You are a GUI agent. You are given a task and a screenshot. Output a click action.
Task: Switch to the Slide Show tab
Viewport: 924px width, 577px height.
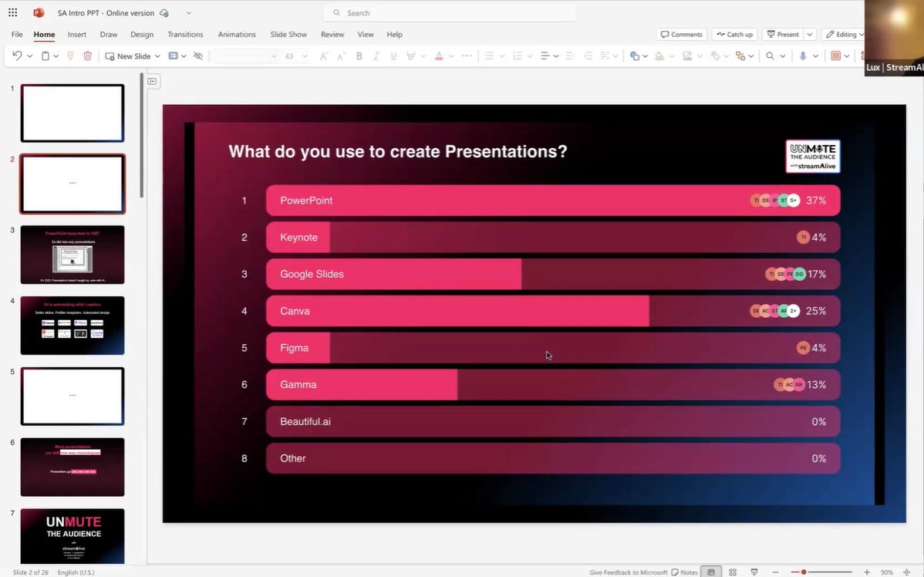point(288,34)
